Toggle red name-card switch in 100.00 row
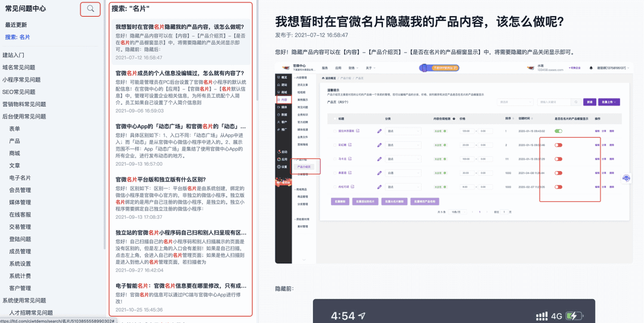 point(558,159)
